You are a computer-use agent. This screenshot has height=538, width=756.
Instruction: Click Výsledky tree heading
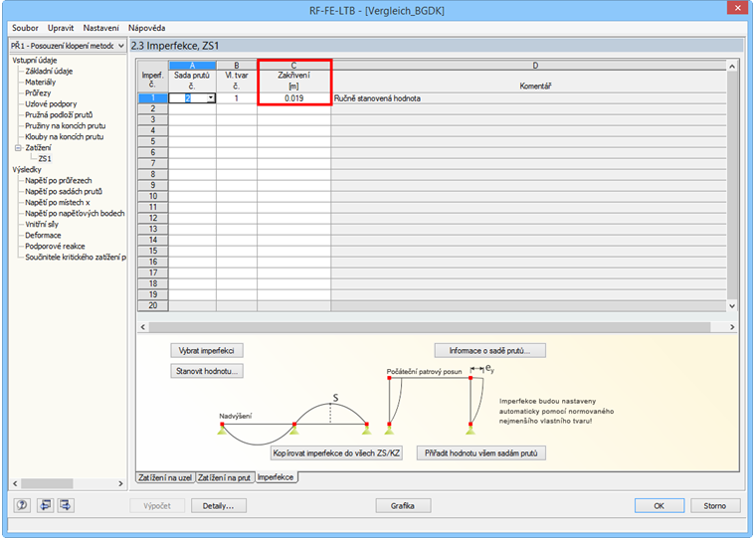[x=27, y=169]
